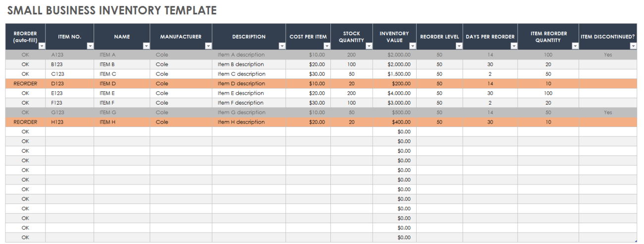Expand the ITEM REORDER QUANTITY filter arrow
This screenshot has width=644, height=244.
tap(575, 46)
